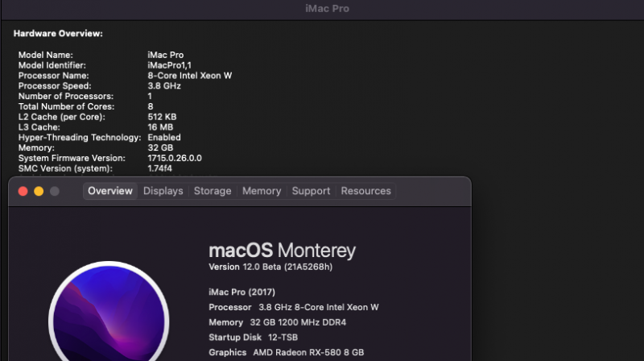The width and height of the screenshot is (644, 361).
Task: Click the Version 12.0 Beta build text
Action: click(x=270, y=267)
